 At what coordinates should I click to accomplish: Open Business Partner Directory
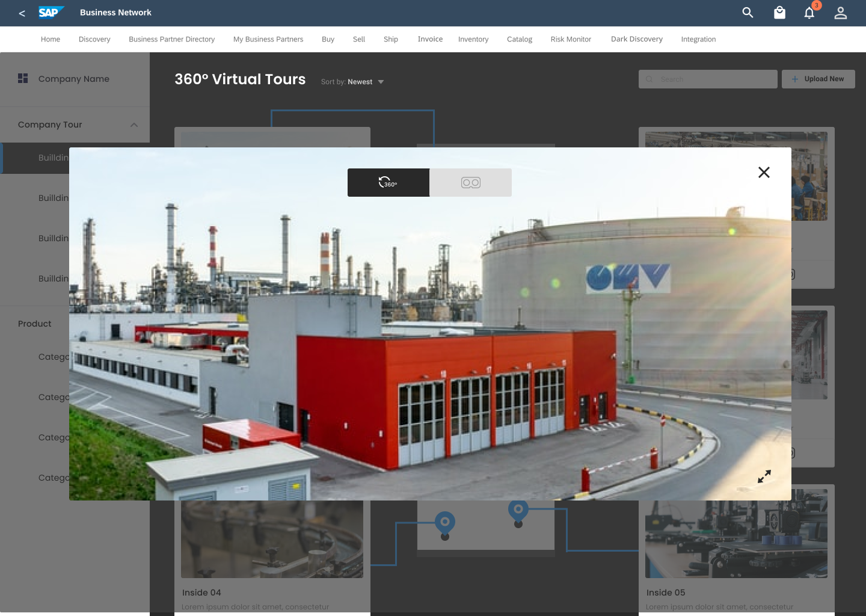point(171,39)
